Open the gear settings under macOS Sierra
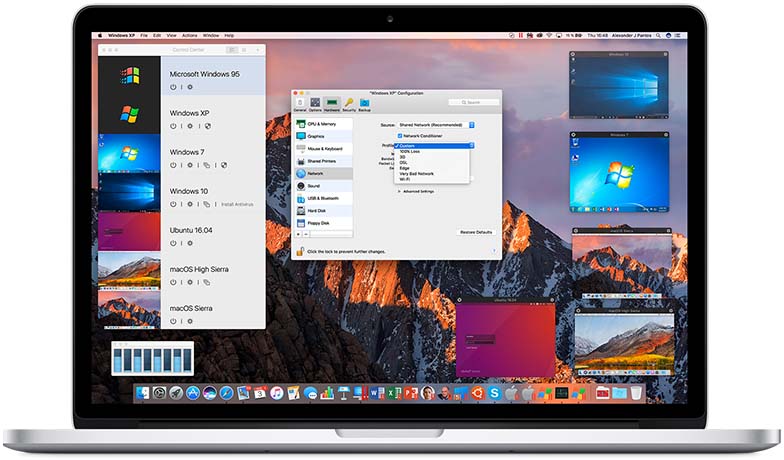Screen dimensions: 784x460 coord(190,321)
